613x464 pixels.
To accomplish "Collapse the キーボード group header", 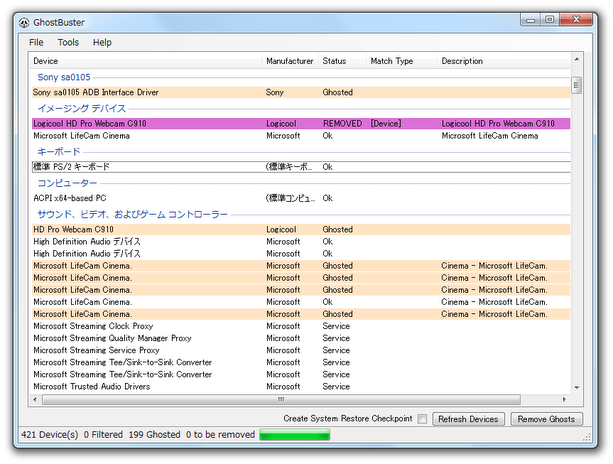I will pyautogui.click(x=59, y=152).
